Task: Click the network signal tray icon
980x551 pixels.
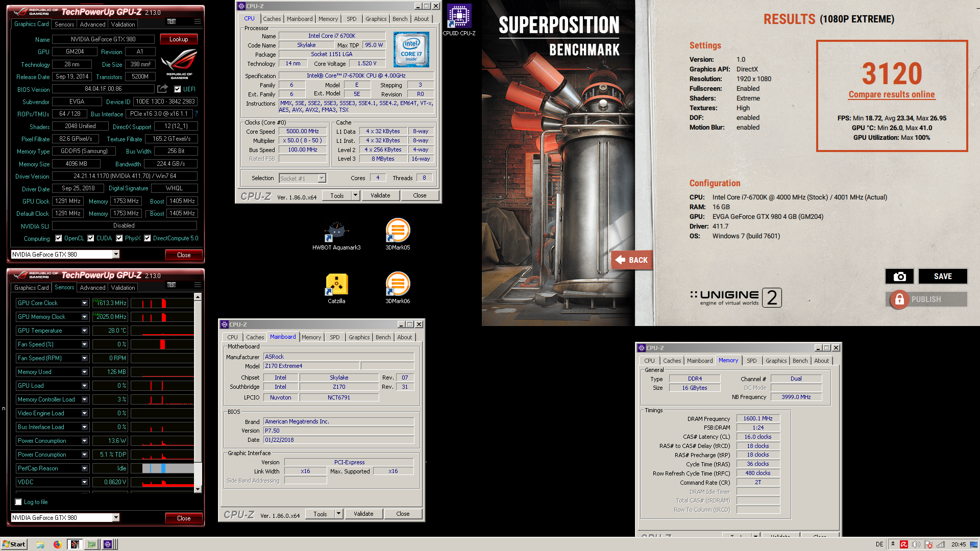Action: tap(941, 544)
